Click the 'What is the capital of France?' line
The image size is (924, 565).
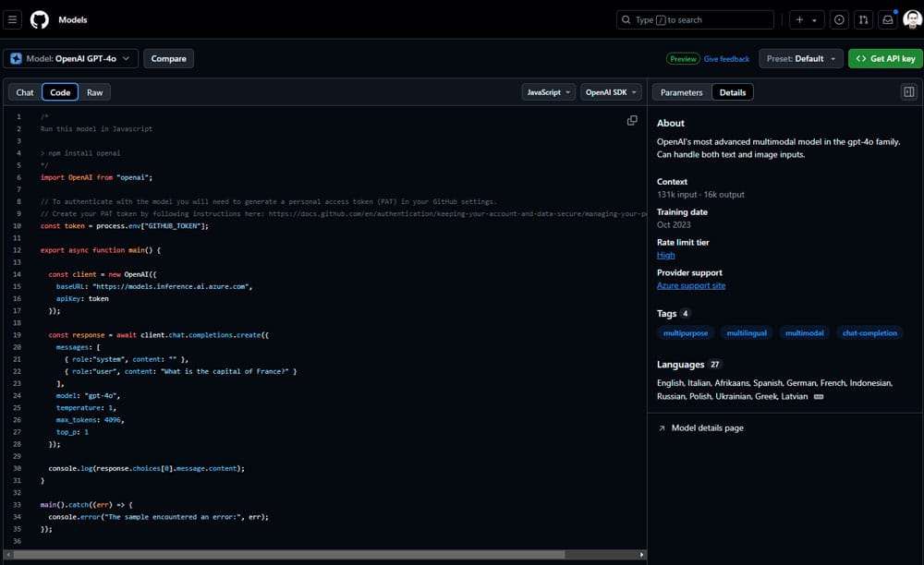(180, 371)
